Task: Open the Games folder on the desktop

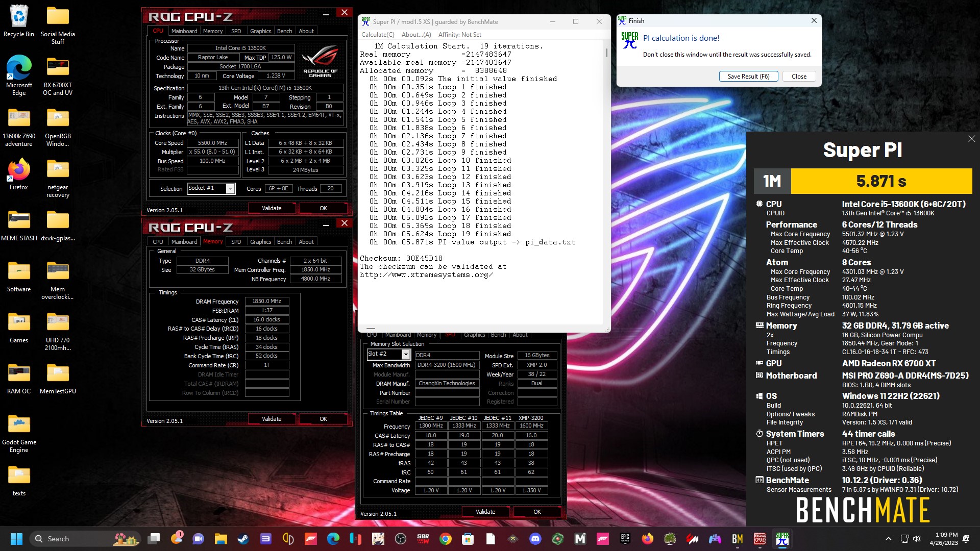Action: 19,327
